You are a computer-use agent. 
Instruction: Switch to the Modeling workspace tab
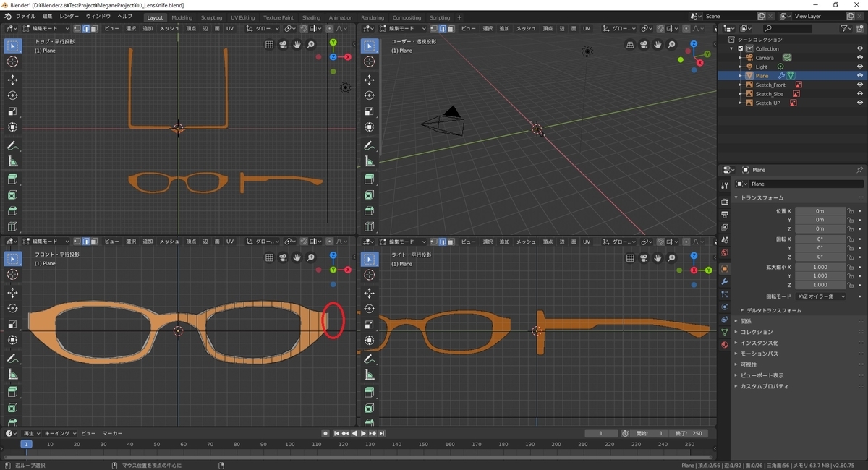[182, 17]
